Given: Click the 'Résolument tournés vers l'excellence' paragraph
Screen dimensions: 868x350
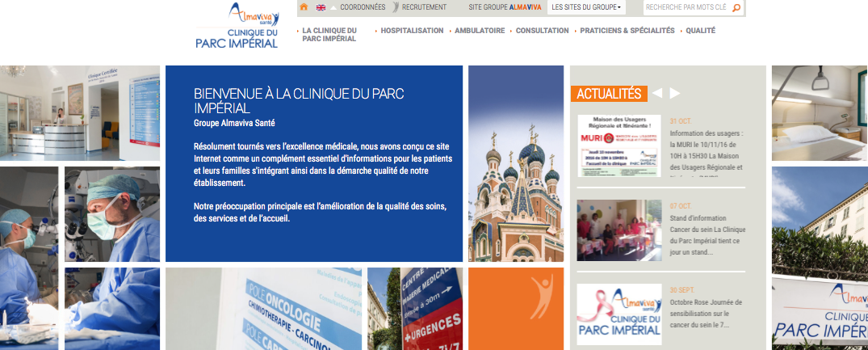Looking at the screenshot, I should click(x=323, y=164).
